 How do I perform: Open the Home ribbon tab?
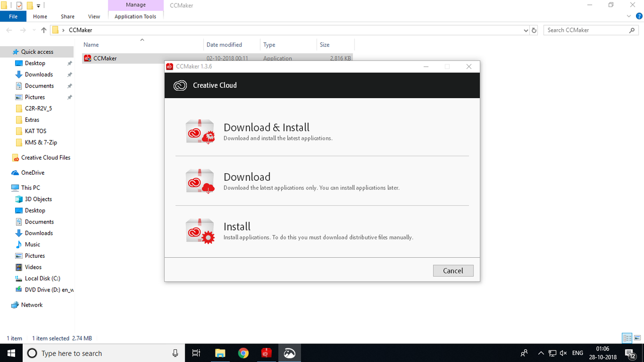point(40,16)
